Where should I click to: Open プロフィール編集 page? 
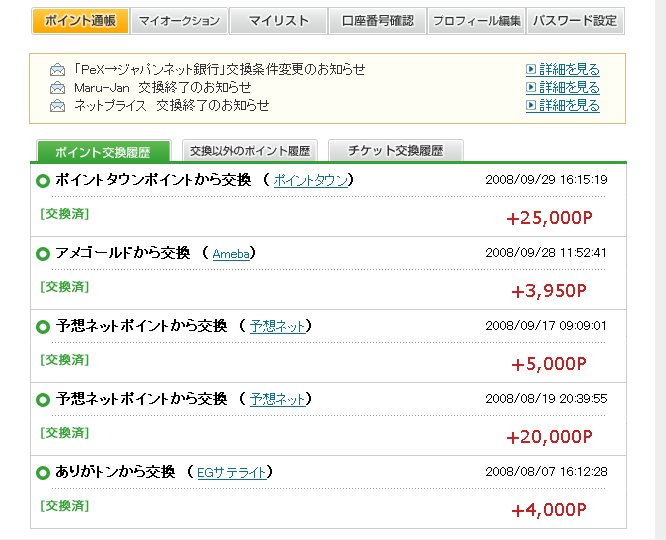coord(476,21)
